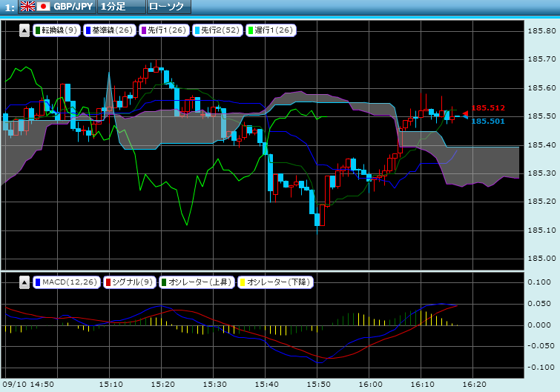Toggle the 遅行1(26) indicator line
Image resolution: width=560 pixels, height=392 pixels.
271,30
